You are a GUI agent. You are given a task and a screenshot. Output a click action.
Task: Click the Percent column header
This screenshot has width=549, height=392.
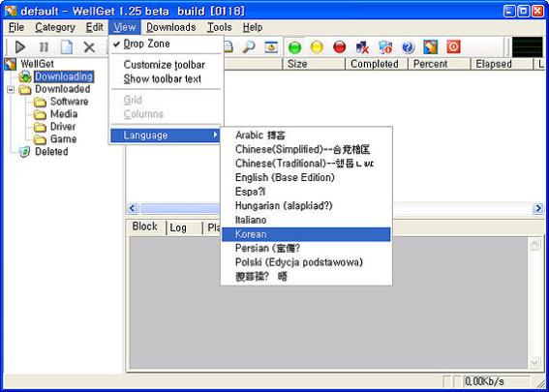[x=440, y=64]
